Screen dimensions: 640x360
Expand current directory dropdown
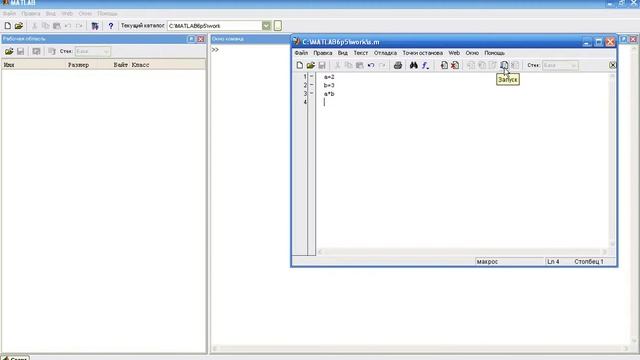(266, 26)
